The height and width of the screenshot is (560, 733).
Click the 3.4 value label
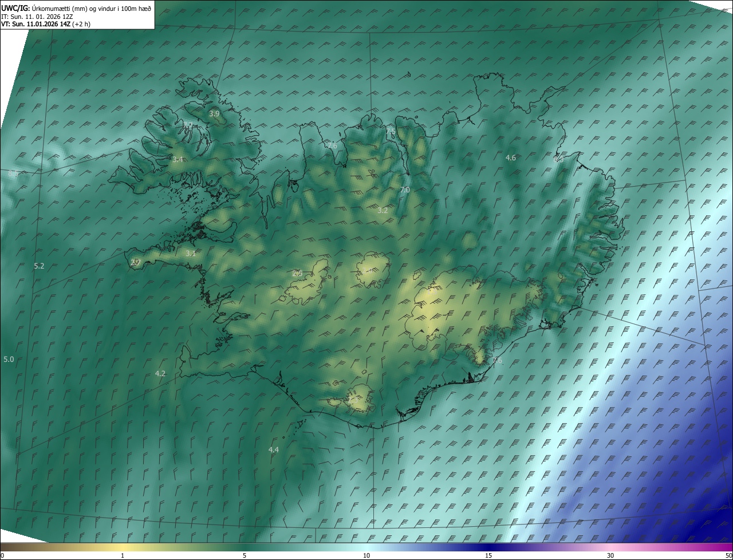(x=178, y=159)
